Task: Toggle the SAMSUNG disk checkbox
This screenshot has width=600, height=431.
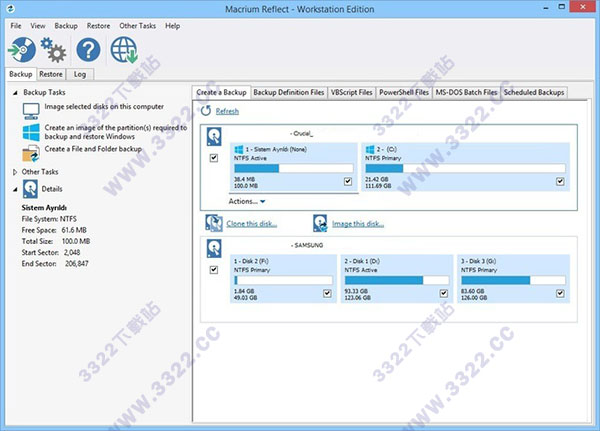Action: [x=214, y=270]
